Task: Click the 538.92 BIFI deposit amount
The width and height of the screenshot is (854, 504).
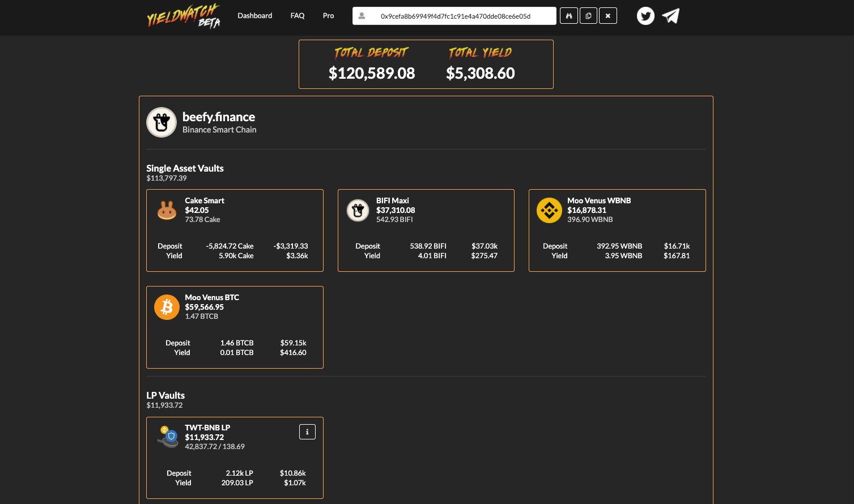Action: (428, 246)
